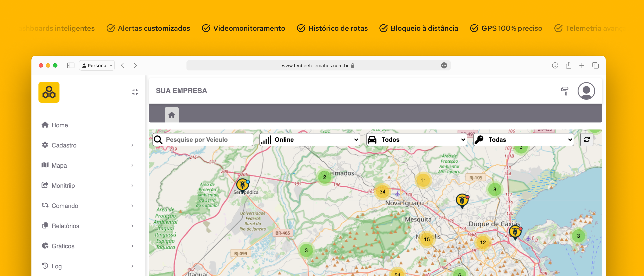
Task: Open the Comando menu item
Action: (87, 206)
